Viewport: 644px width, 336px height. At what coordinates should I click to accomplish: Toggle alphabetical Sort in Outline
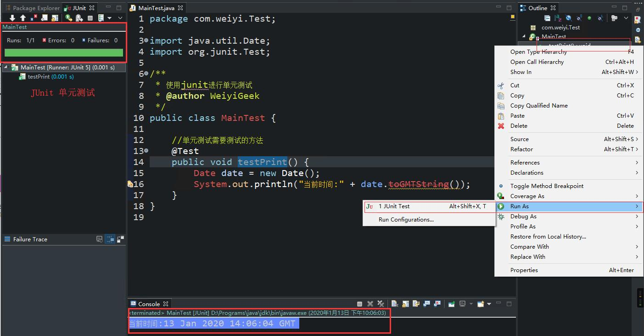(x=558, y=18)
